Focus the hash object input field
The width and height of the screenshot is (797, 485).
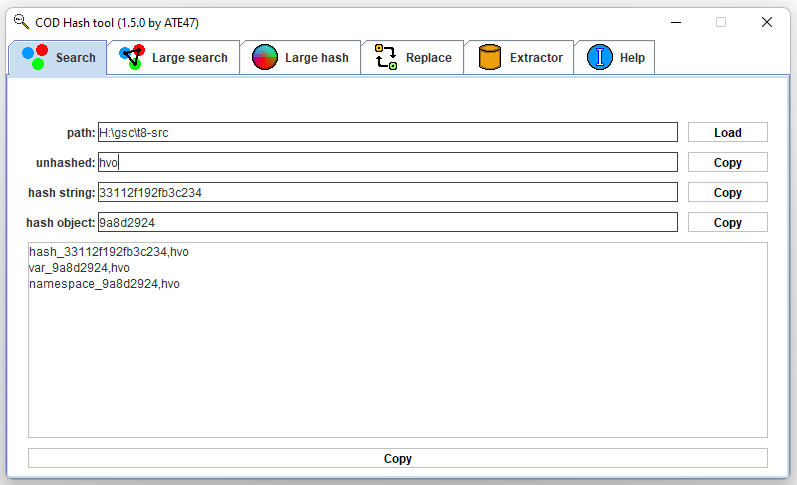pyautogui.click(x=388, y=222)
